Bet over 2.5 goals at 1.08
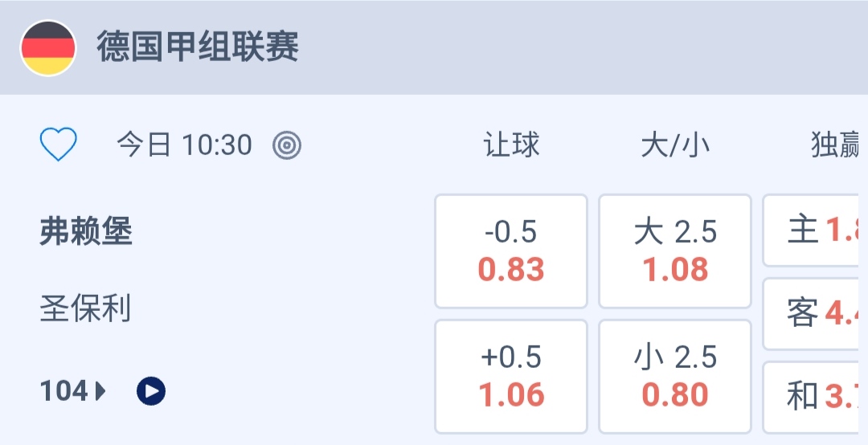The width and height of the screenshot is (868, 445). coord(675,251)
